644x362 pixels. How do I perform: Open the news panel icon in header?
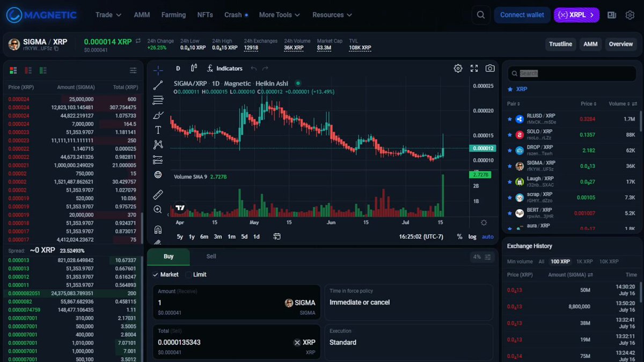click(612, 15)
